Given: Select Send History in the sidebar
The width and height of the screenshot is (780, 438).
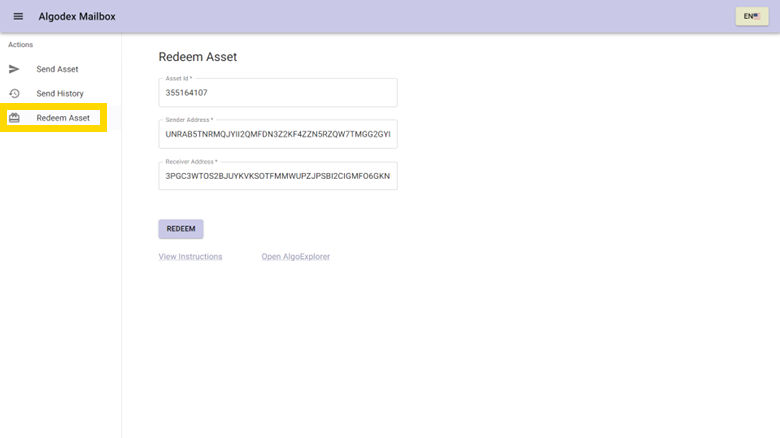Looking at the screenshot, I should pos(60,93).
